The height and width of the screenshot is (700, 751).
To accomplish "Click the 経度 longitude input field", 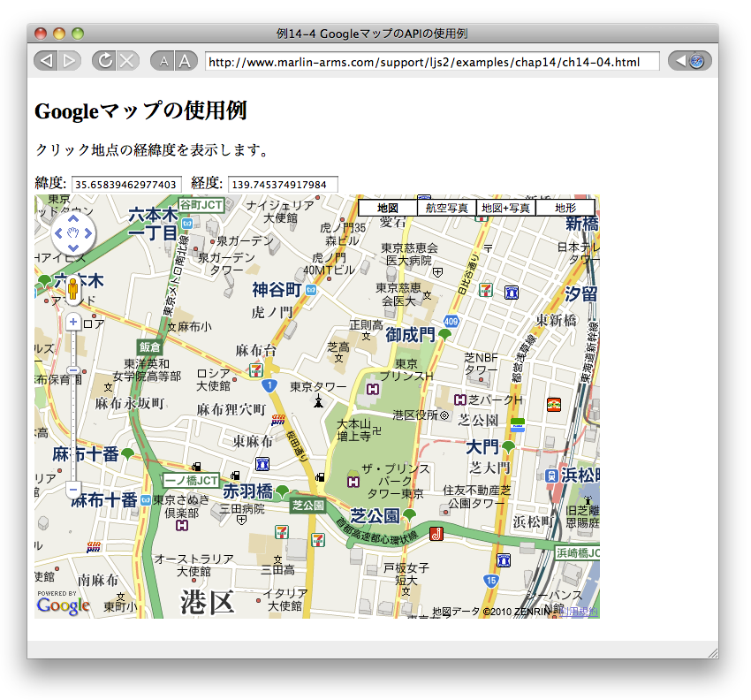I will [x=283, y=185].
